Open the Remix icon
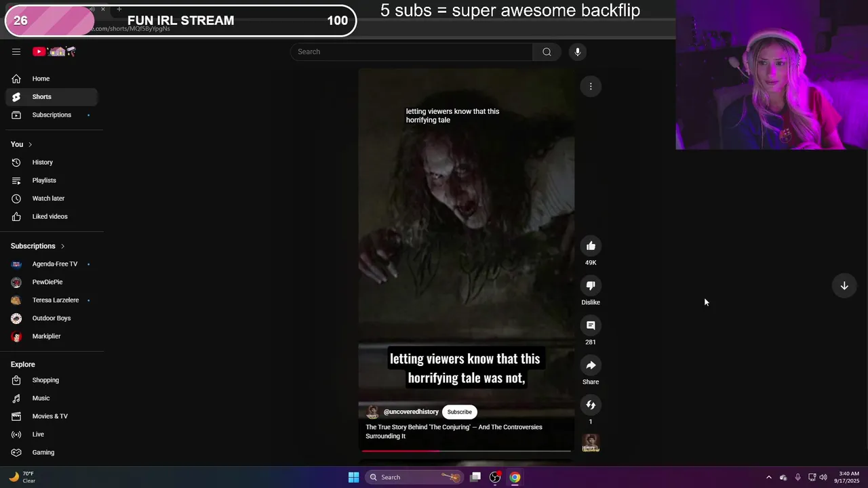Viewport: 868px width, 488px height. click(591, 405)
